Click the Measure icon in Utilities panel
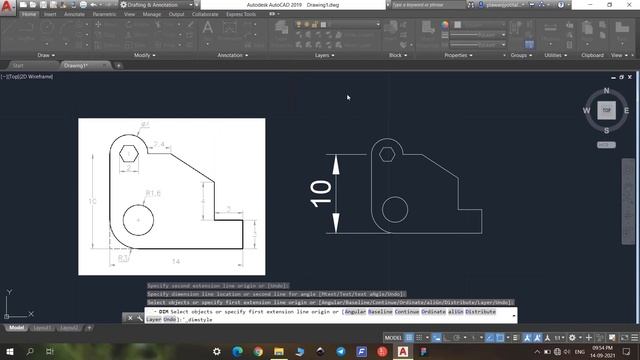640x360 pixels. pyautogui.click(x=550, y=28)
